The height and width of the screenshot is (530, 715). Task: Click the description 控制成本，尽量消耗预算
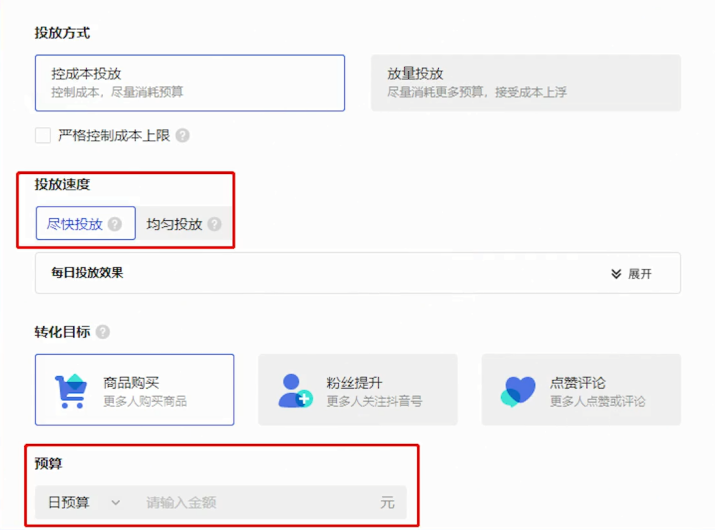[x=117, y=92]
